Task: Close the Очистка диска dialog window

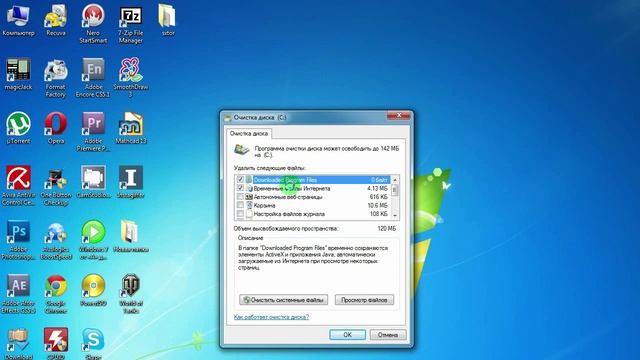Action: (399, 116)
